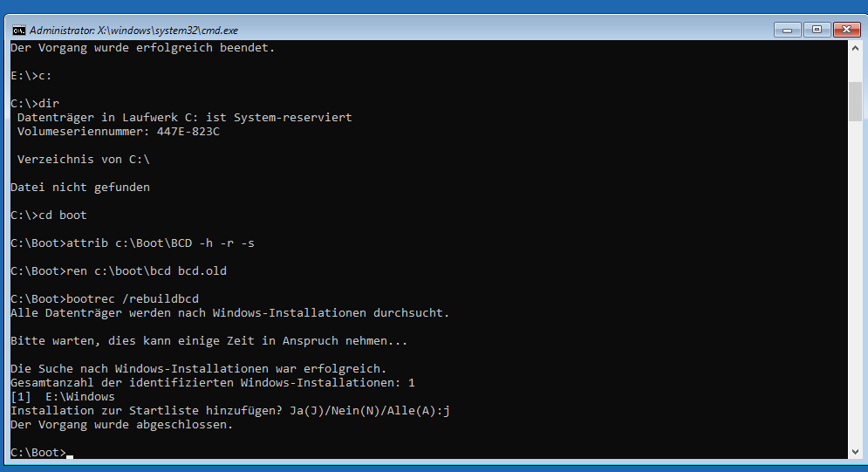Click the 'dir' command text
The width and height of the screenshot is (868, 472).
point(49,103)
